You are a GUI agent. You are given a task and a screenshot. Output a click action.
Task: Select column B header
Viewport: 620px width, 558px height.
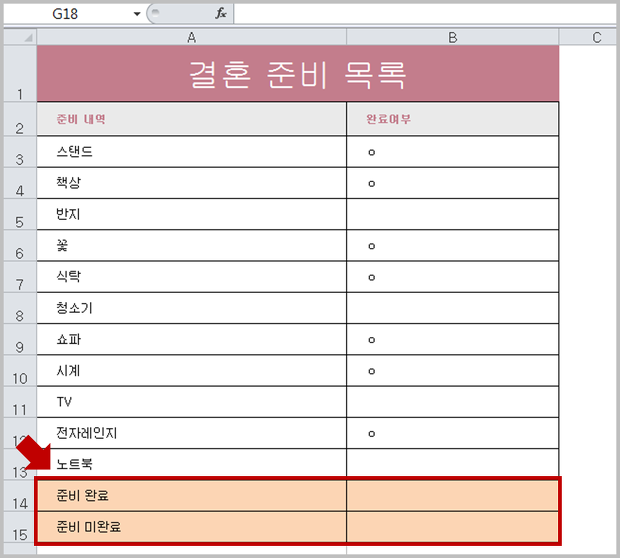point(452,37)
